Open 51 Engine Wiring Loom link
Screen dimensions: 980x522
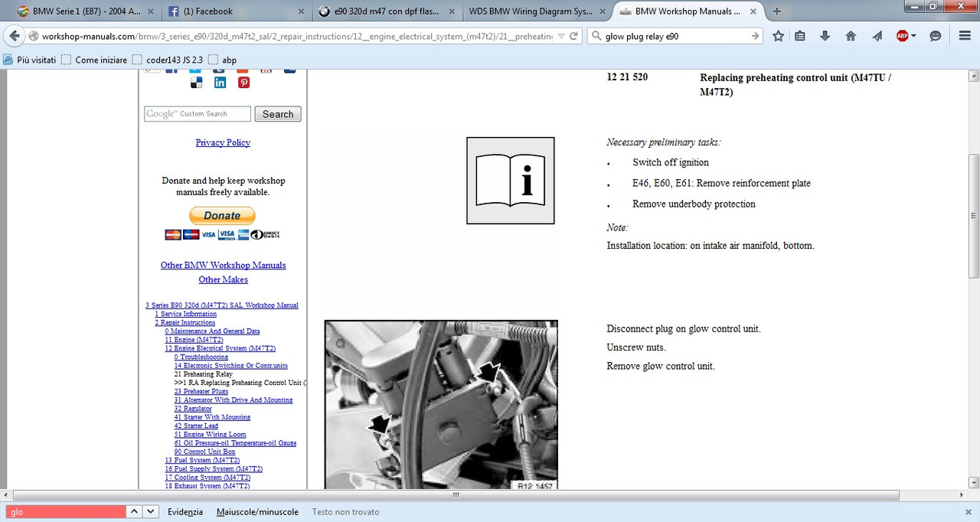[211, 434]
